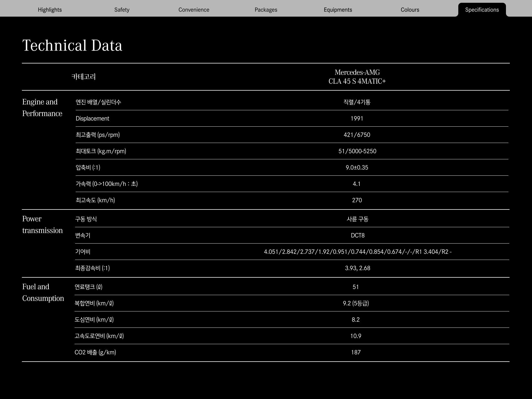Open the Highlights tab
The height and width of the screenshot is (399, 532).
[50, 10]
